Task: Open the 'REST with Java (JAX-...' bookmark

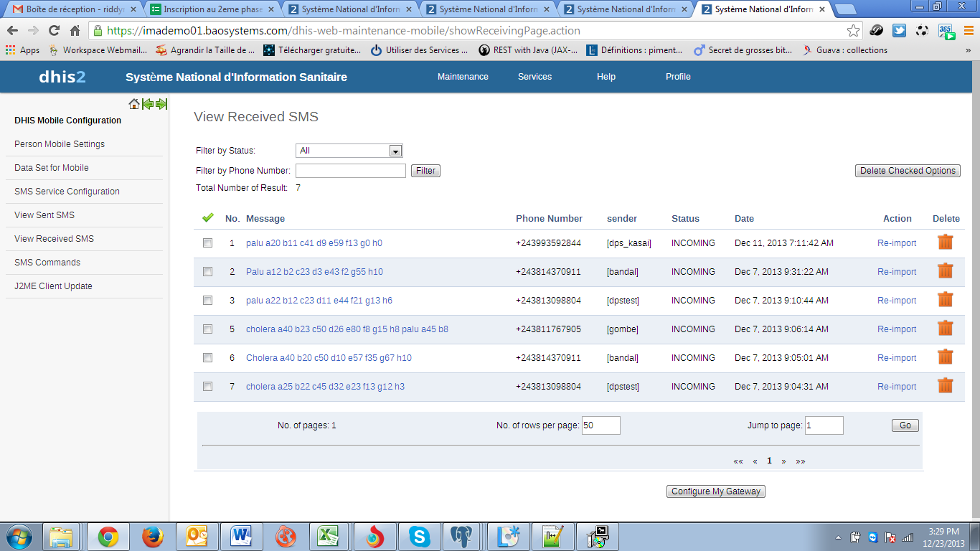Action: tap(527, 50)
